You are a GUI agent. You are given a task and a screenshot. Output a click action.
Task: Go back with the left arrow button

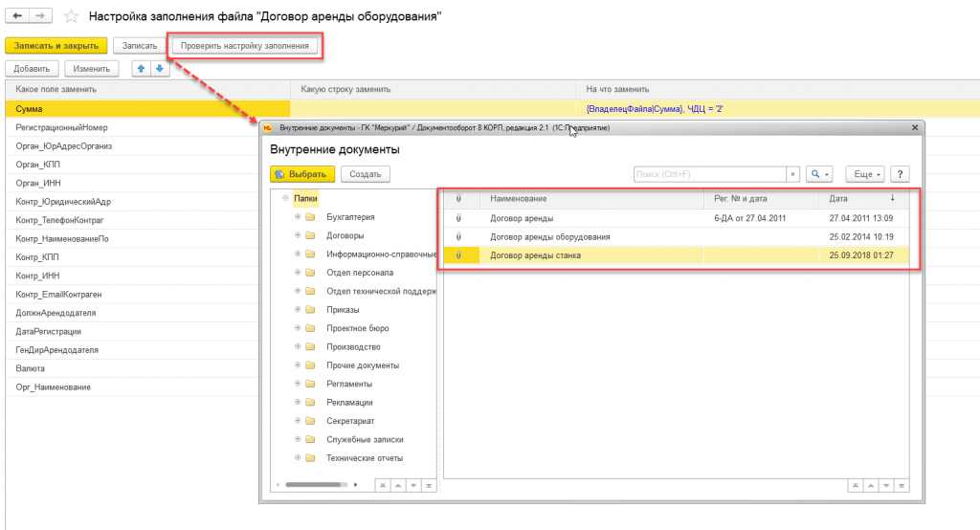17,15
